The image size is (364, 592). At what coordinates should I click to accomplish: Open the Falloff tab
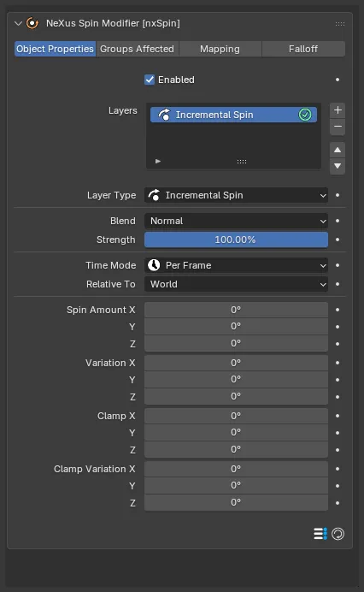[x=303, y=49]
